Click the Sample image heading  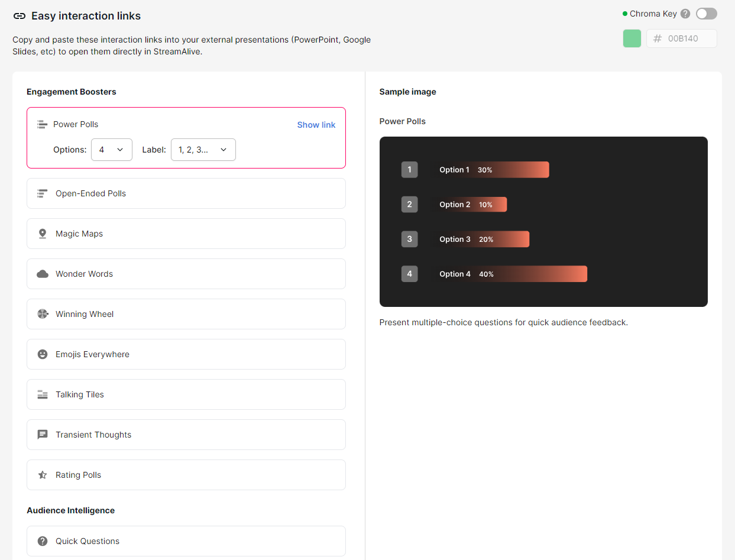408,92
